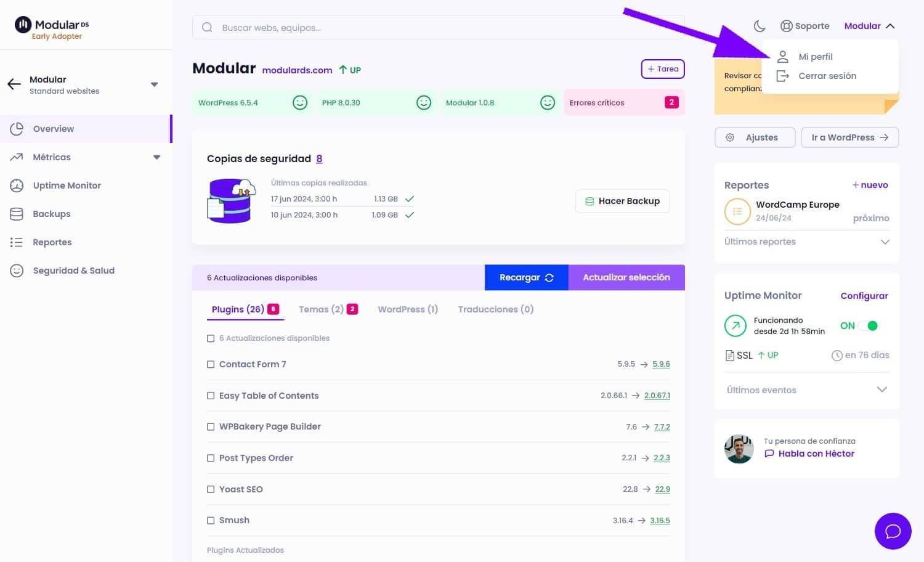Click the 10 jun 2024 backup checkmark
Viewport: 924px width, 562px height.
pyautogui.click(x=410, y=215)
